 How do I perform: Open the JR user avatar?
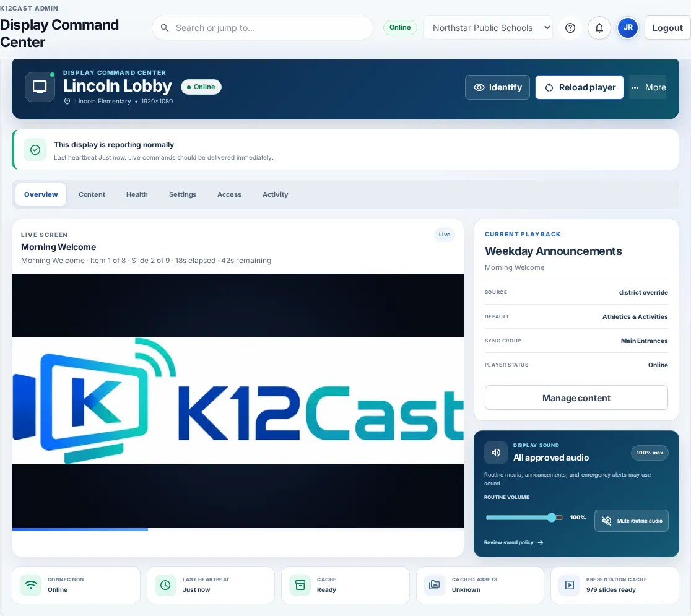(628, 27)
